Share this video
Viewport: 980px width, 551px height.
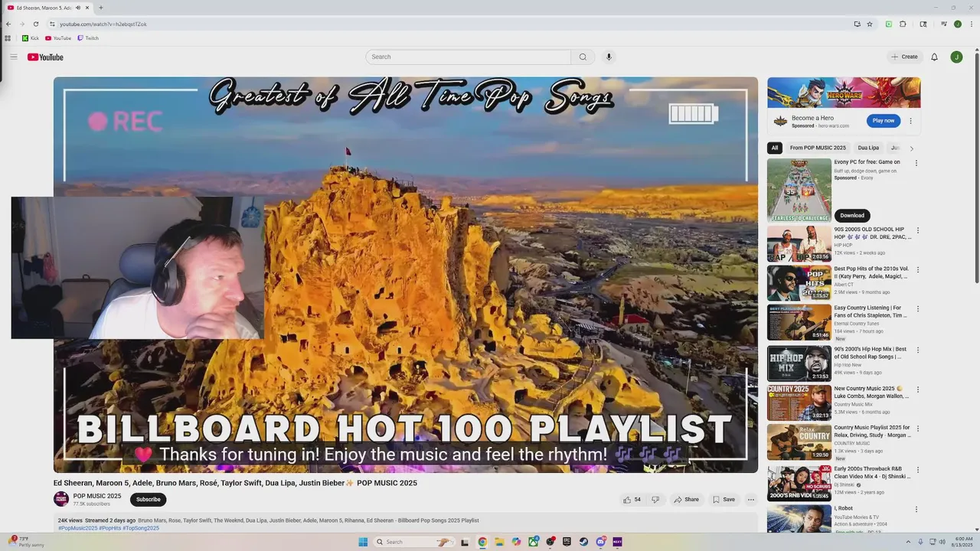click(x=686, y=500)
